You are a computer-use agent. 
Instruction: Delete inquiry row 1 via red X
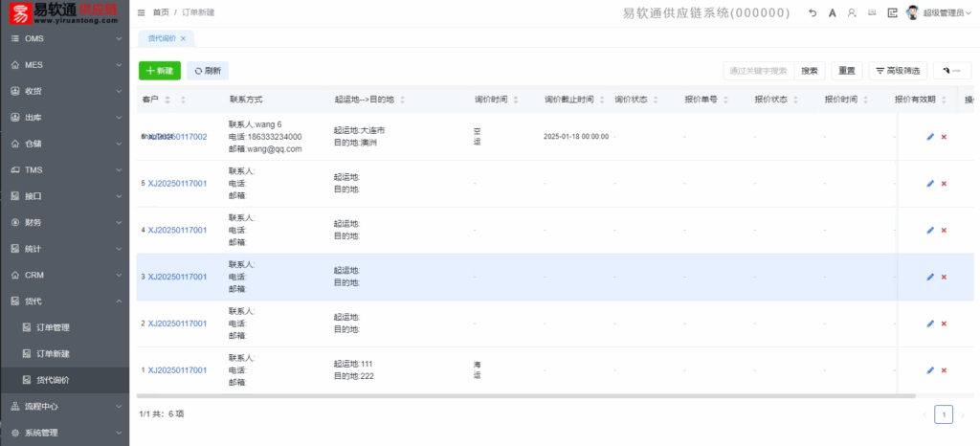coord(944,370)
